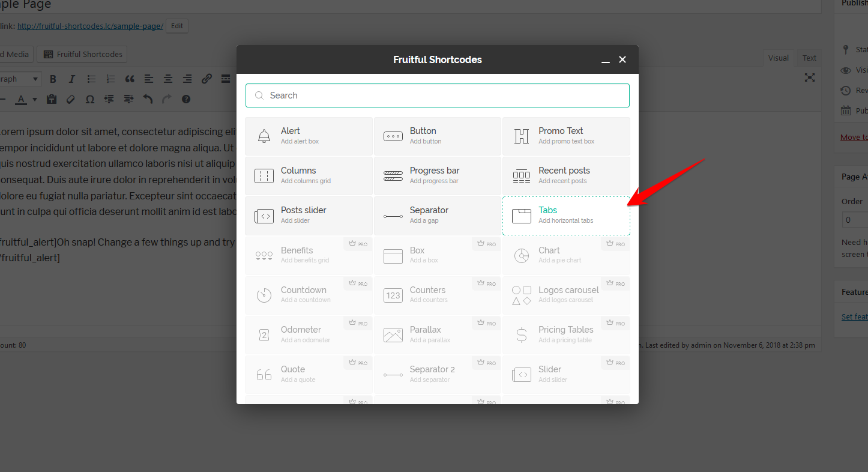Switch to the Visual editor tab

[779, 58]
